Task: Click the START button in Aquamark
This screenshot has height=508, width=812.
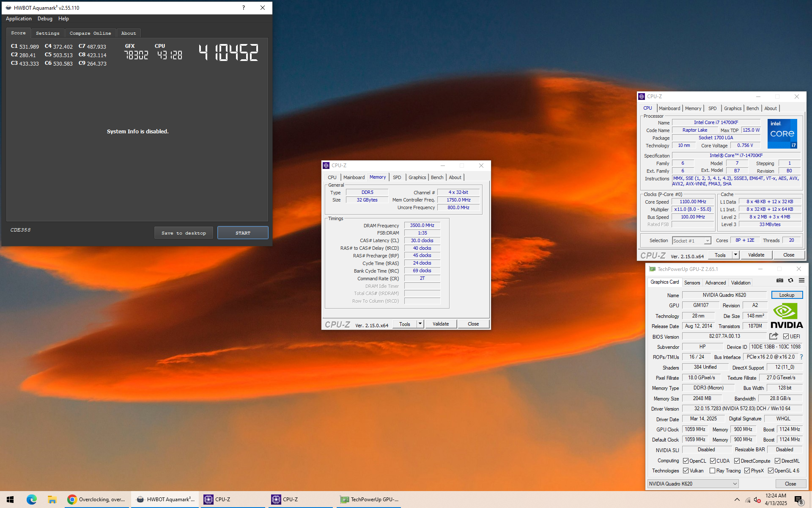Action: [243, 233]
